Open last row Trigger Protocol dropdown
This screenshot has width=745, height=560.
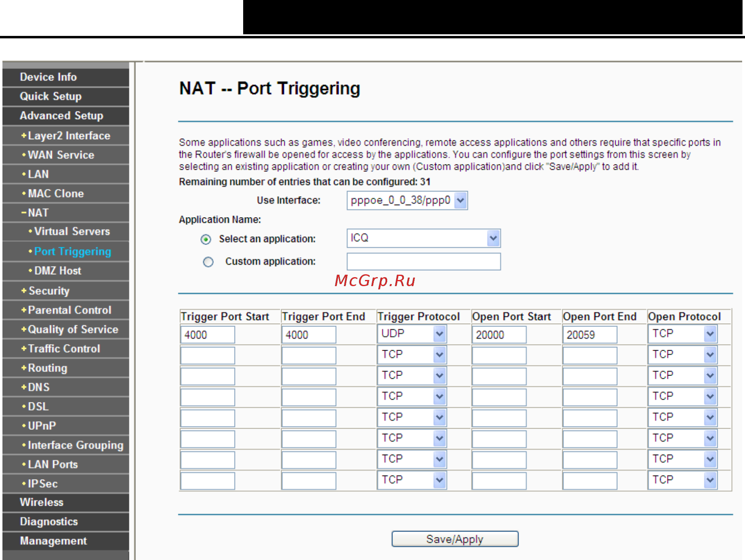click(412, 480)
